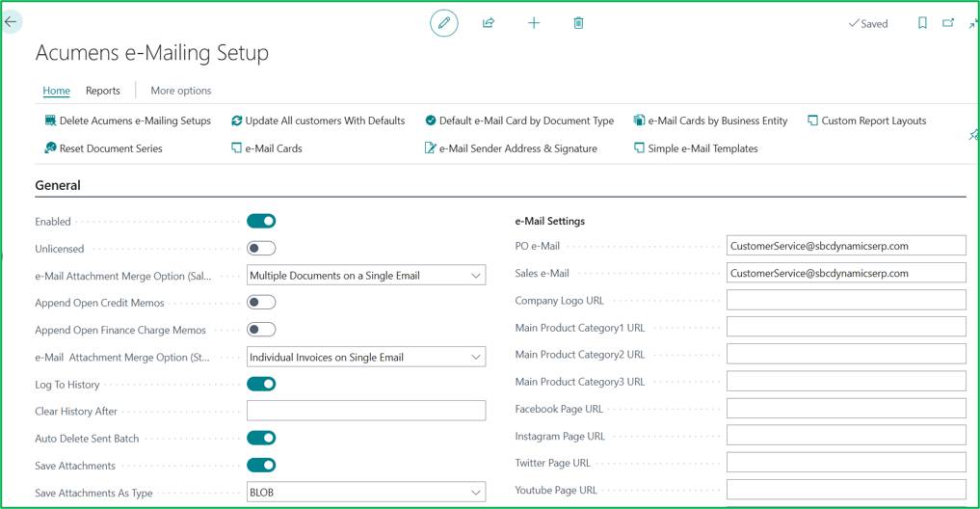Click Default e-Mail Card by Document Type icon
The width and height of the screenshot is (980, 509).
click(431, 121)
